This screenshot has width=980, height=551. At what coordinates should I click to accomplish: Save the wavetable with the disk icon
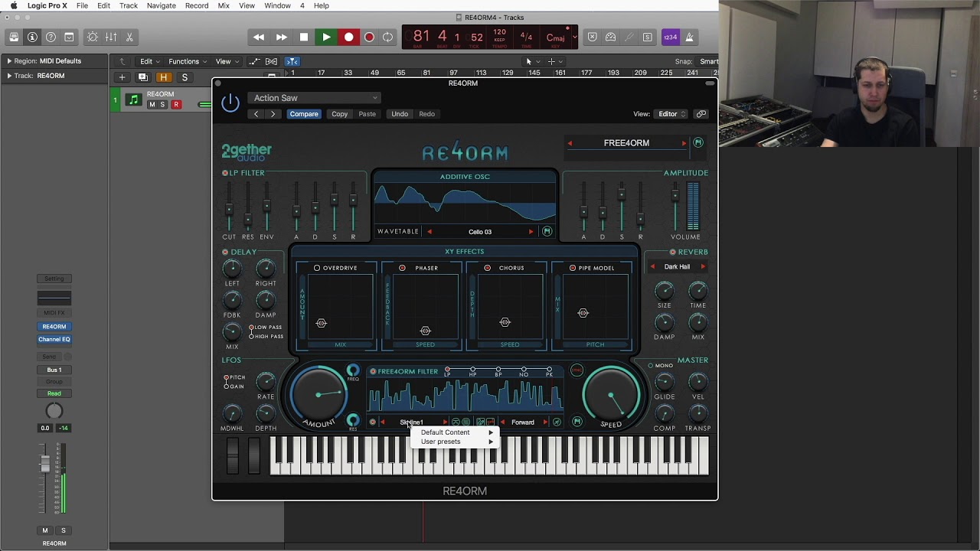click(x=547, y=232)
